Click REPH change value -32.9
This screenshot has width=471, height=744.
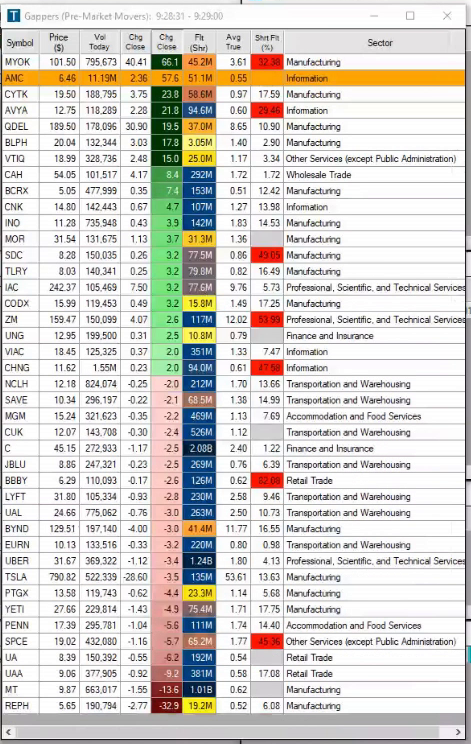[x=168, y=706]
